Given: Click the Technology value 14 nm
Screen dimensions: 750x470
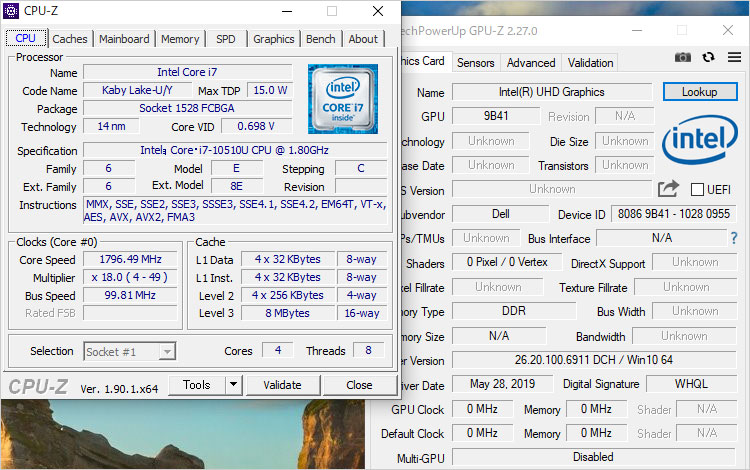Looking at the screenshot, I should (x=111, y=126).
